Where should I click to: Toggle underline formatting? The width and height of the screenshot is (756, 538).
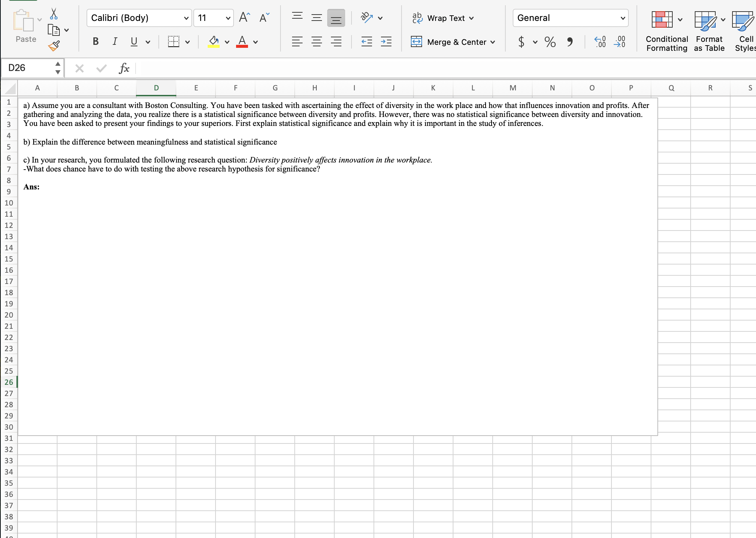tap(134, 41)
